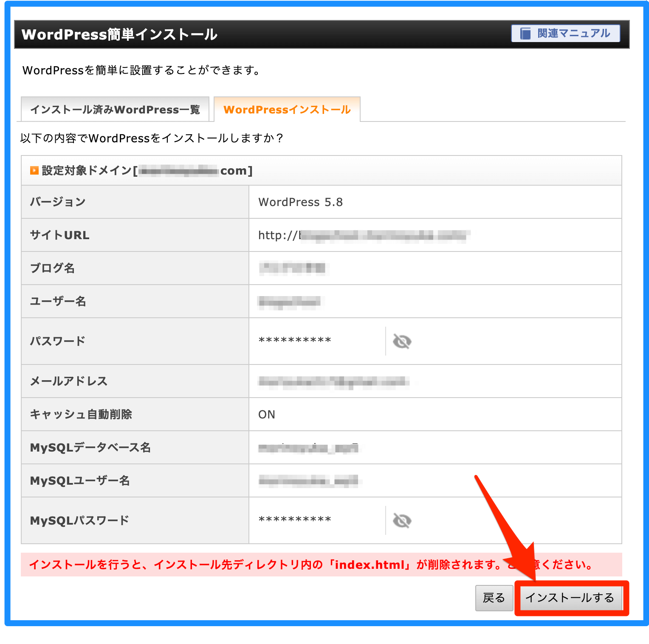Click the eye icon next to MySQLパスワード

(401, 520)
